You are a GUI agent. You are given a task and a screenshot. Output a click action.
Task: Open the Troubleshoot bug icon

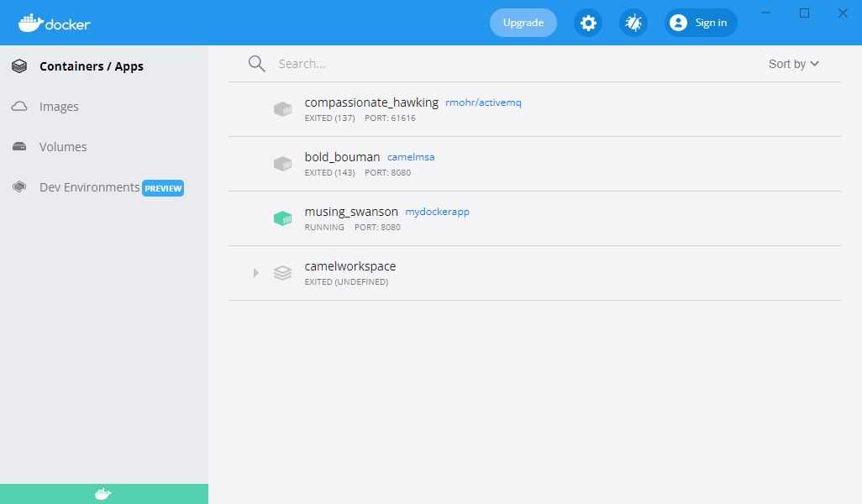point(633,23)
